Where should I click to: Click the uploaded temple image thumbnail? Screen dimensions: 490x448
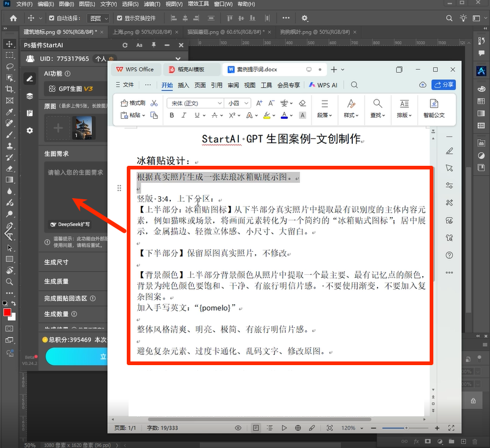click(82, 127)
